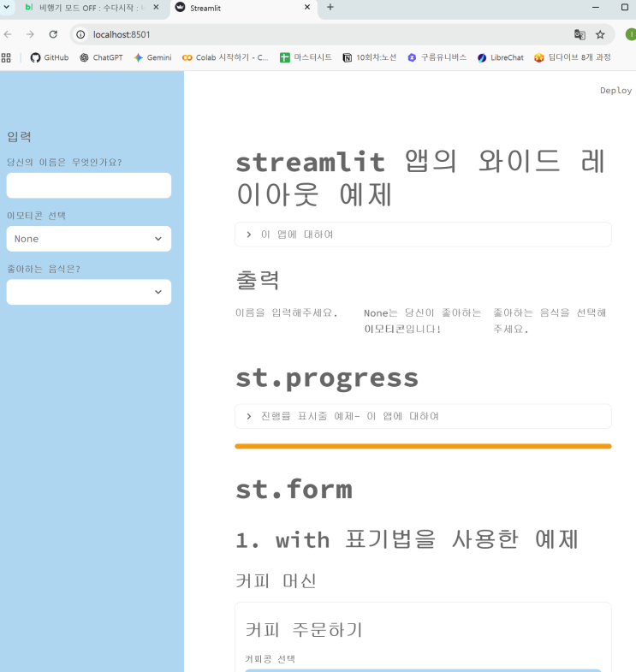Maximize the browser window
Image resolution: width=636 pixels, height=672 pixels.
(x=625, y=8)
